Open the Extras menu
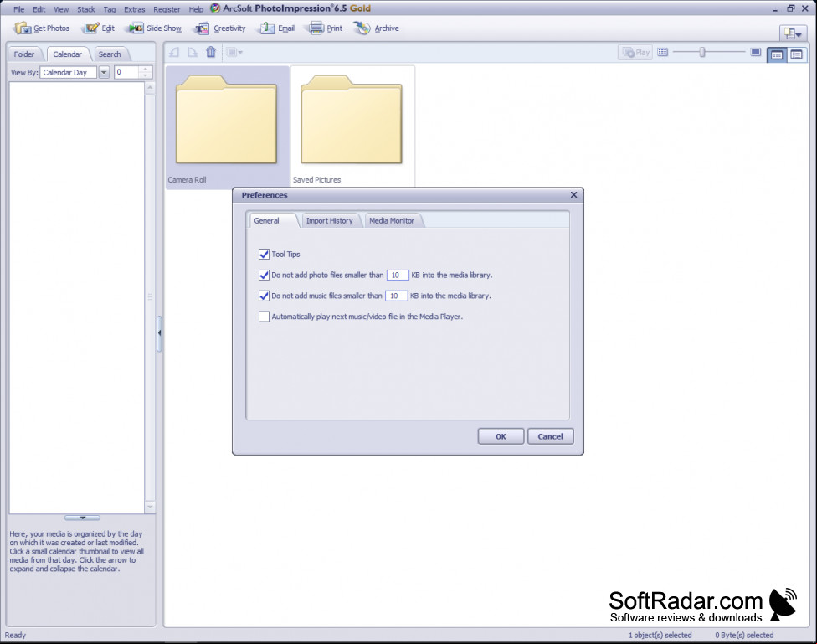The image size is (817, 644). pos(135,9)
